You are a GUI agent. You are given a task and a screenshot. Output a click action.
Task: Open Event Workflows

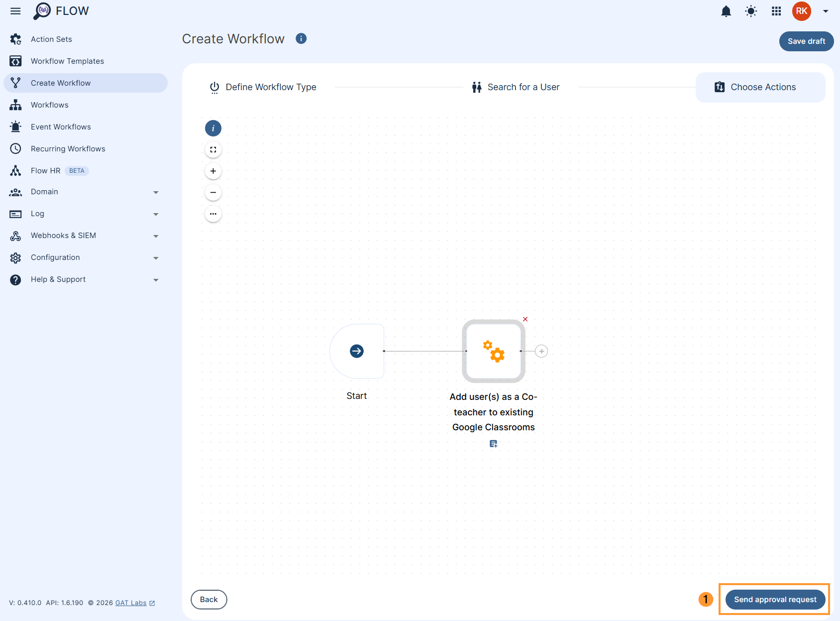[61, 126]
